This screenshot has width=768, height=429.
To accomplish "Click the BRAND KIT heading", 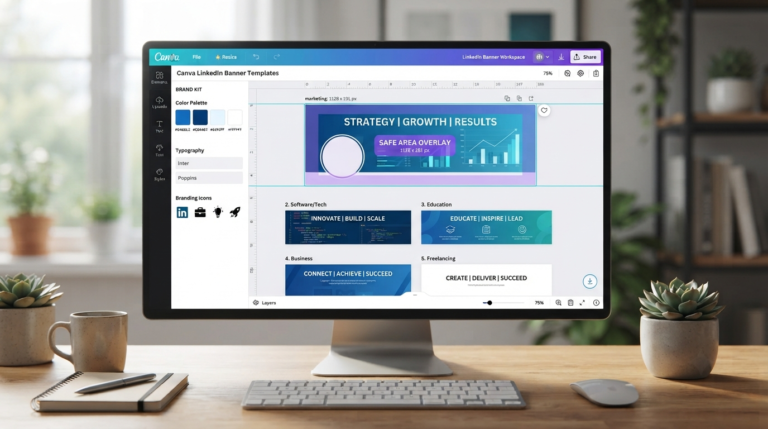I will (189, 90).
